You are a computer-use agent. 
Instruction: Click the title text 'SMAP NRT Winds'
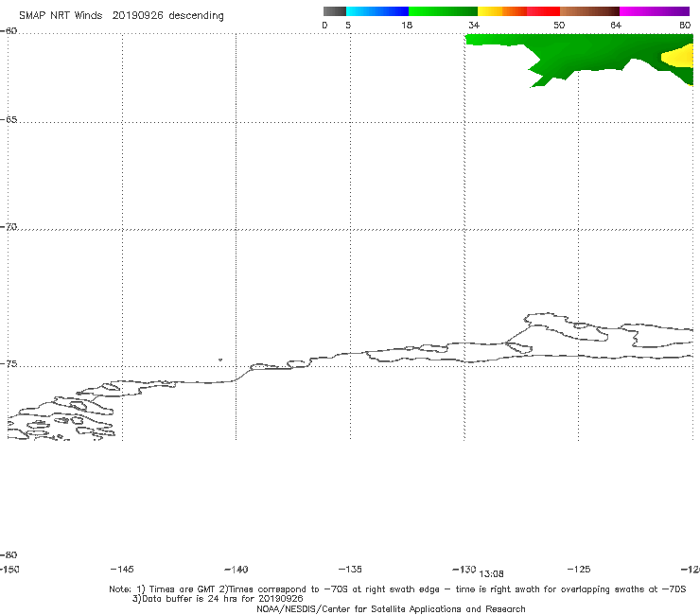click(x=61, y=15)
